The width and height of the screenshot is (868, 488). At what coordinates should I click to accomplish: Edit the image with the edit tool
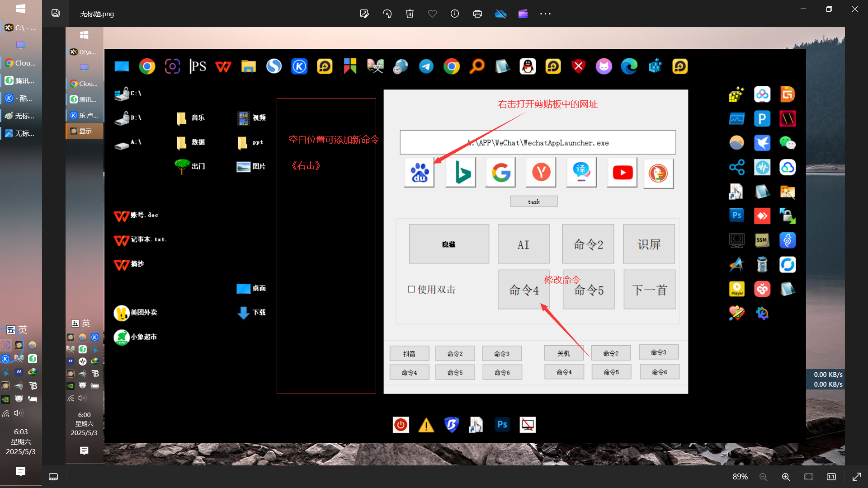tap(364, 14)
